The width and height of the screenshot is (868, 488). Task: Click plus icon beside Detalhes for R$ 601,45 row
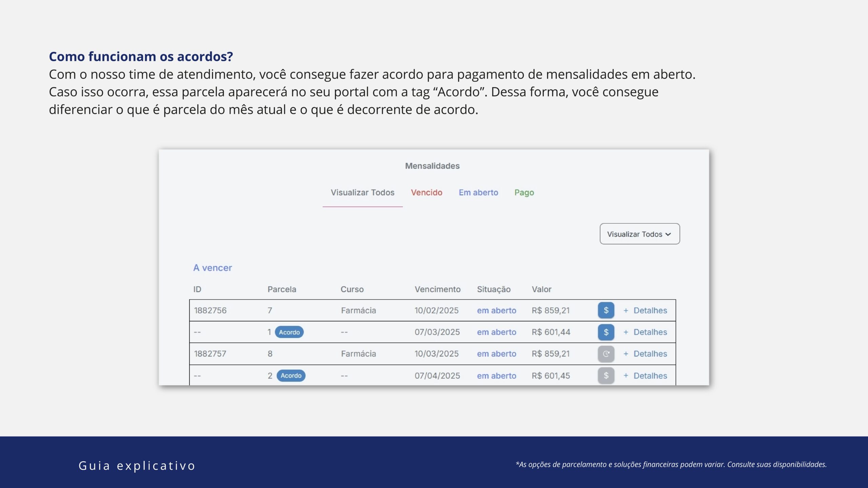tap(626, 375)
